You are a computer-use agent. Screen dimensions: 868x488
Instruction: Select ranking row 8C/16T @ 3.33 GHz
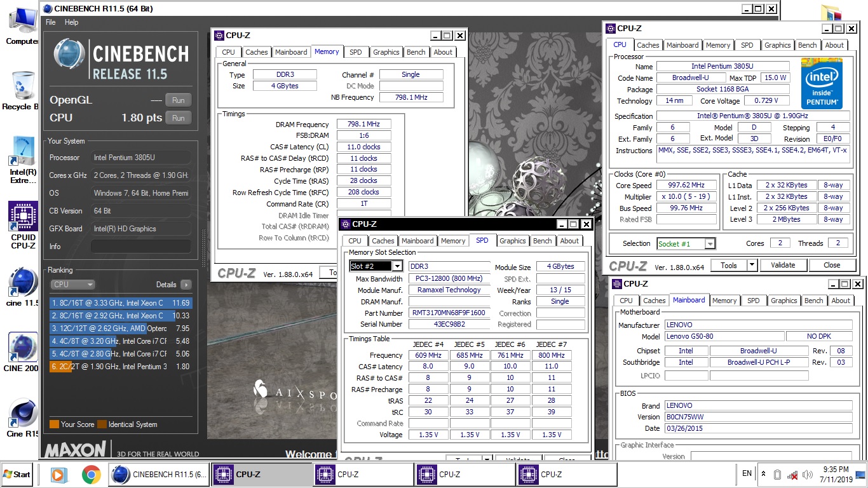[x=120, y=303]
